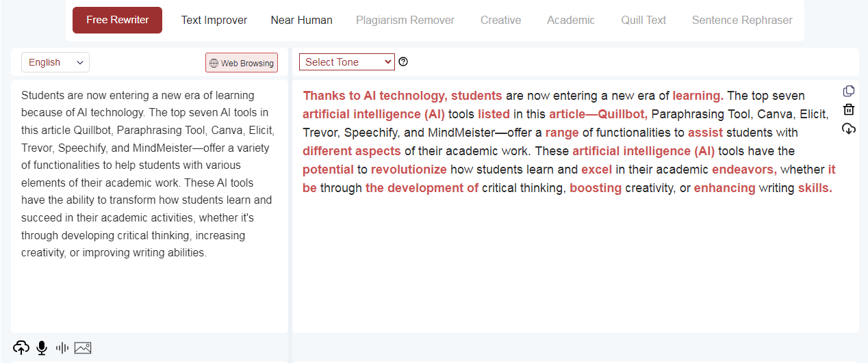The width and height of the screenshot is (868, 363).
Task: Switch to Free Rewriter mode
Action: [118, 20]
